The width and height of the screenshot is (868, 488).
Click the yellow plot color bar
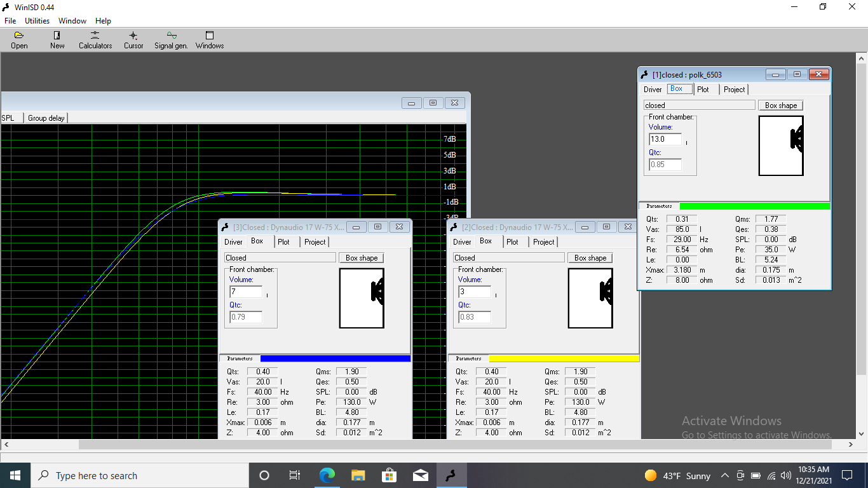[564, 358]
